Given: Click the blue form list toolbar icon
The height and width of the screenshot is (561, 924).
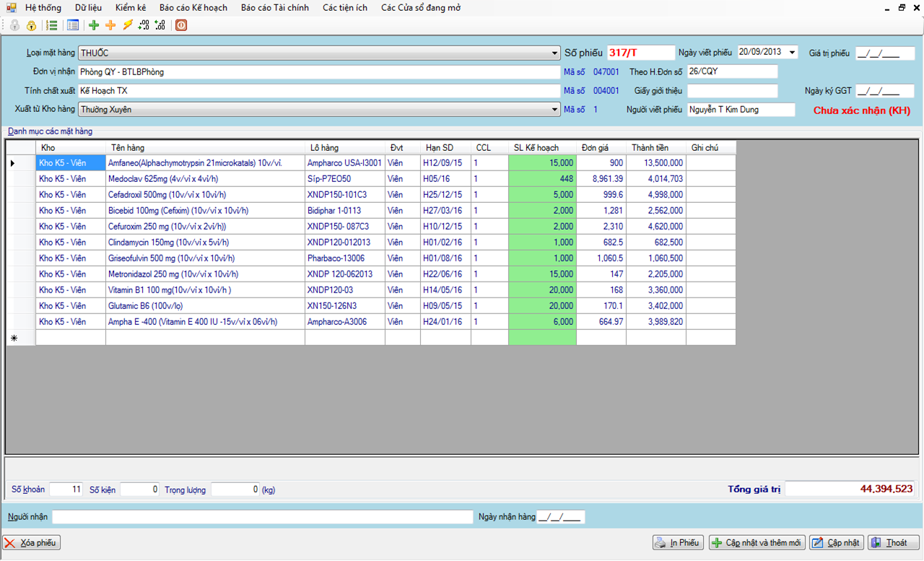Looking at the screenshot, I should [73, 25].
